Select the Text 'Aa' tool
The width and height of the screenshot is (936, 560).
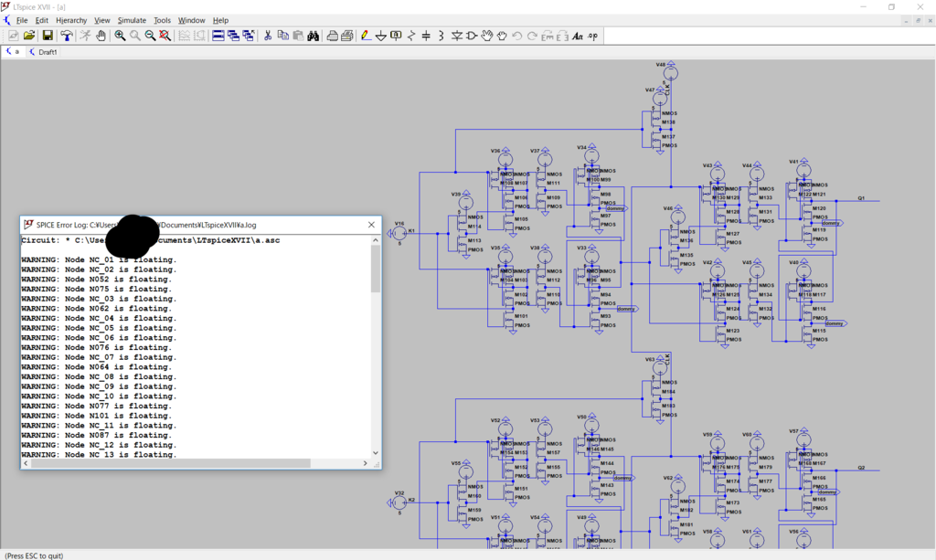(x=577, y=36)
